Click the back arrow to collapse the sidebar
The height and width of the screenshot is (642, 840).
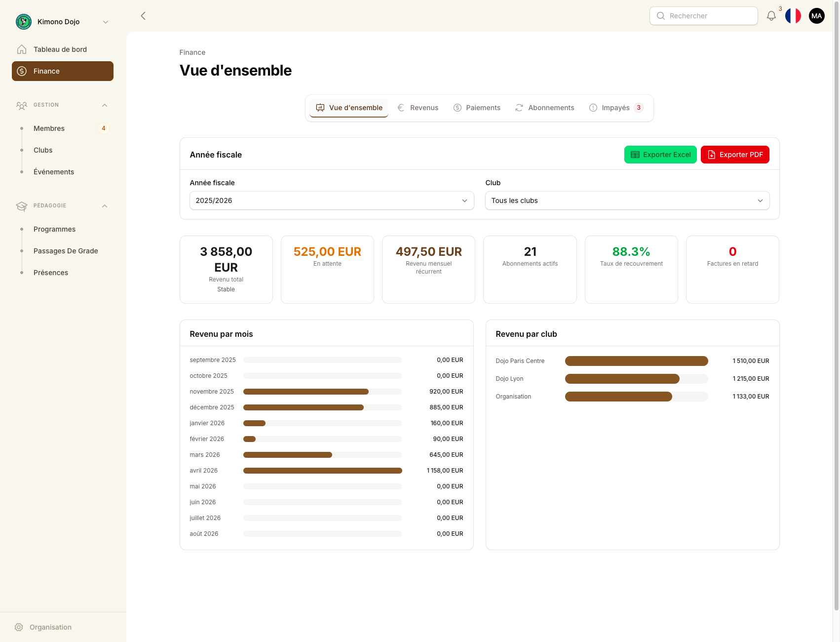point(143,16)
